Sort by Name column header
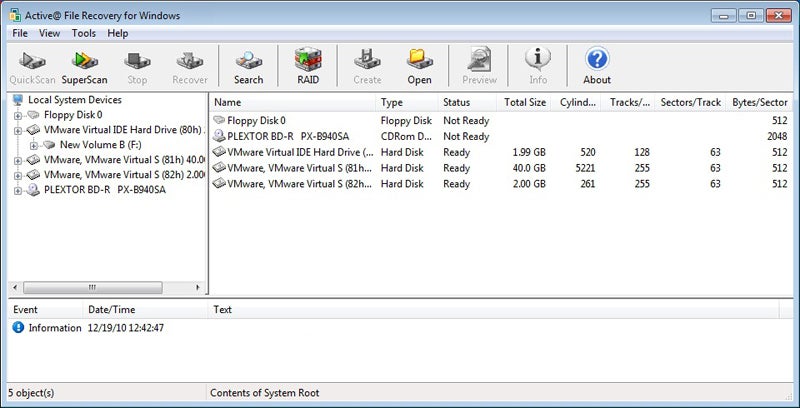Image resolution: width=800 pixels, height=408 pixels. tap(293, 103)
